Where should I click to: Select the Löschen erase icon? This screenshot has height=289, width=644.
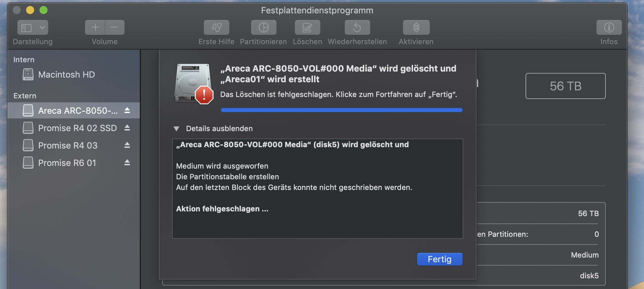coord(307,27)
